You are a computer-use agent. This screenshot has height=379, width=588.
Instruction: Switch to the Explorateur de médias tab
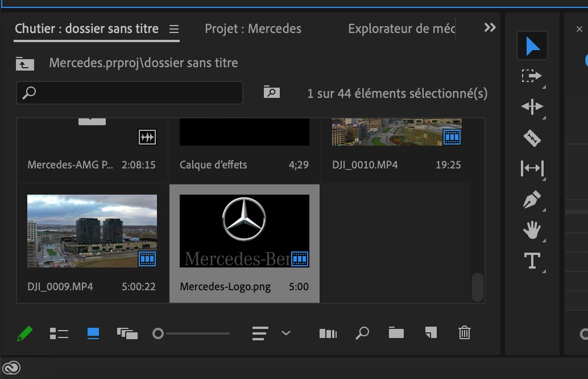401,29
